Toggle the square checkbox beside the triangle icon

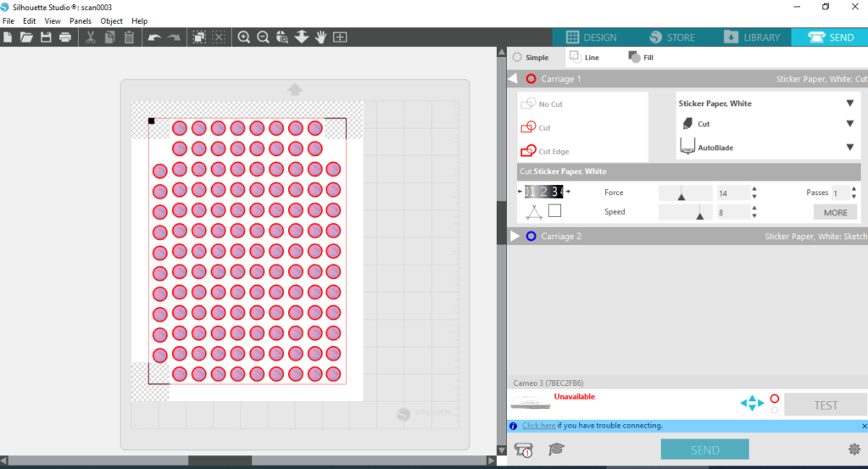[x=554, y=211]
